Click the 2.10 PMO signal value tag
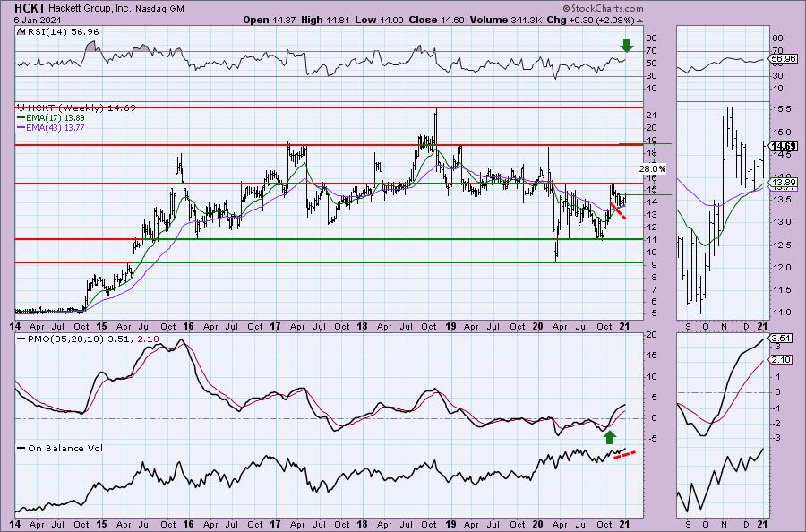The image size is (806, 532). click(x=781, y=359)
